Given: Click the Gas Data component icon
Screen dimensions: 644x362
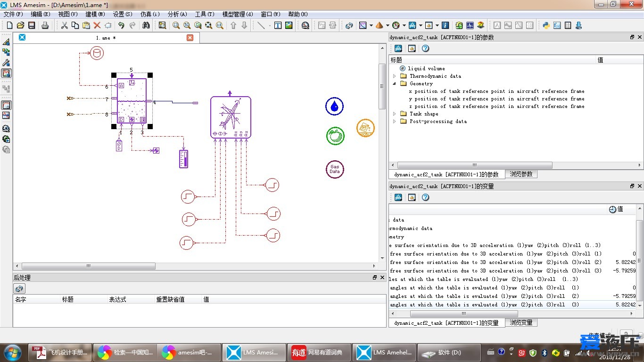Looking at the screenshot, I should pyautogui.click(x=335, y=169).
